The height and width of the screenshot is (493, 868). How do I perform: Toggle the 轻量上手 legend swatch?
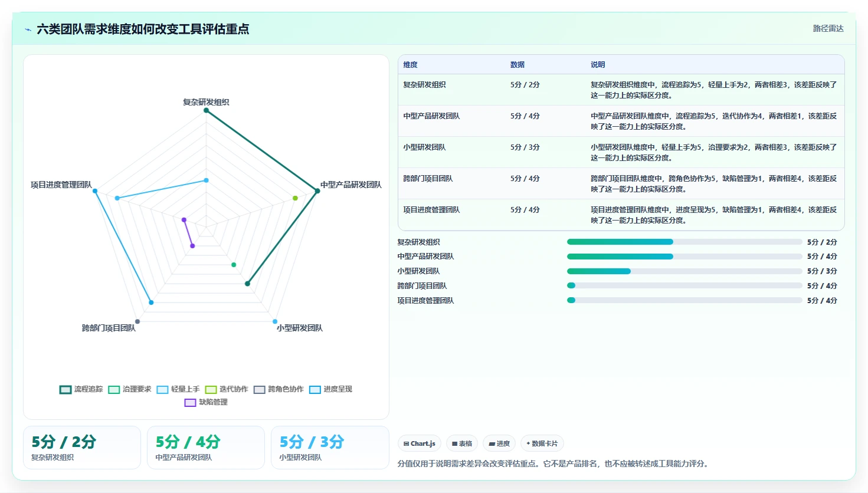[x=162, y=390]
